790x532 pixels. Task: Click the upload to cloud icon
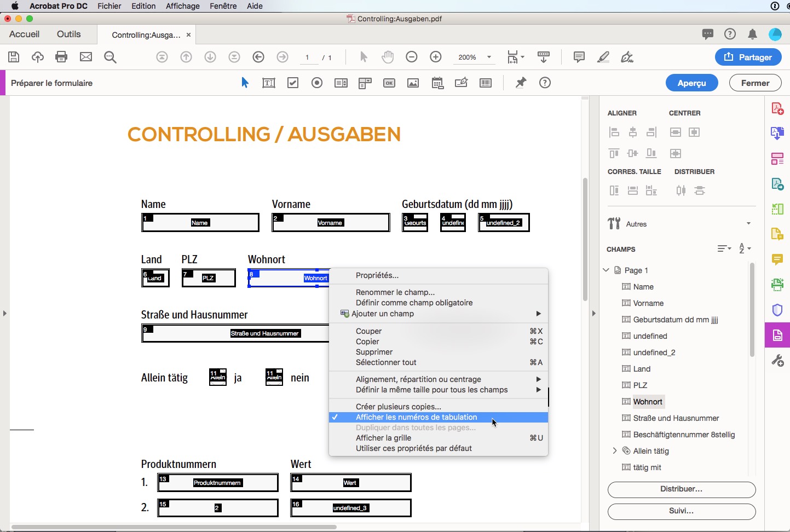pyautogui.click(x=38, y=57)
